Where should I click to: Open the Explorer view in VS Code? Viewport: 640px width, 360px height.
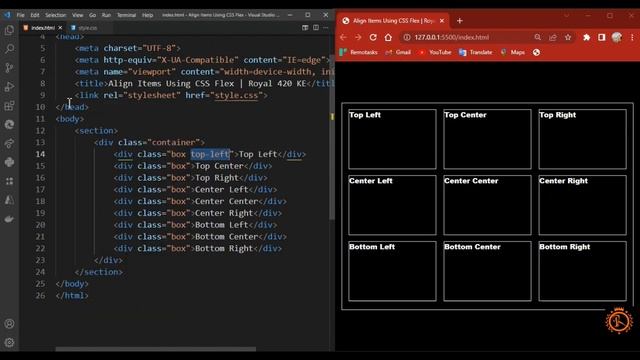coord(9,30)
